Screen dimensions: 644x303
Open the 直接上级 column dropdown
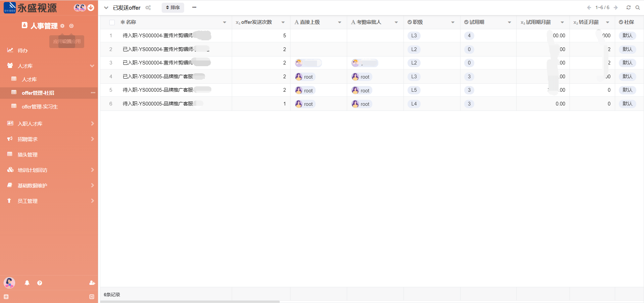[x=339, y=23]
